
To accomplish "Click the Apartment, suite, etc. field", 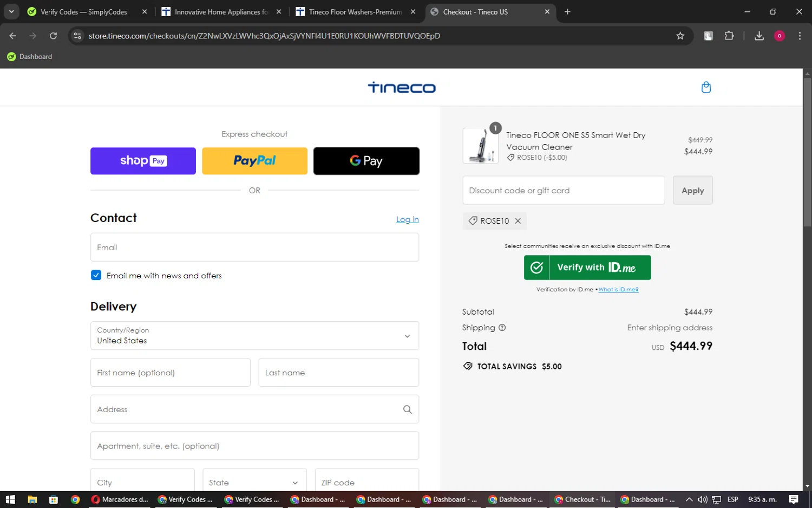I will [x=254, y=446].
